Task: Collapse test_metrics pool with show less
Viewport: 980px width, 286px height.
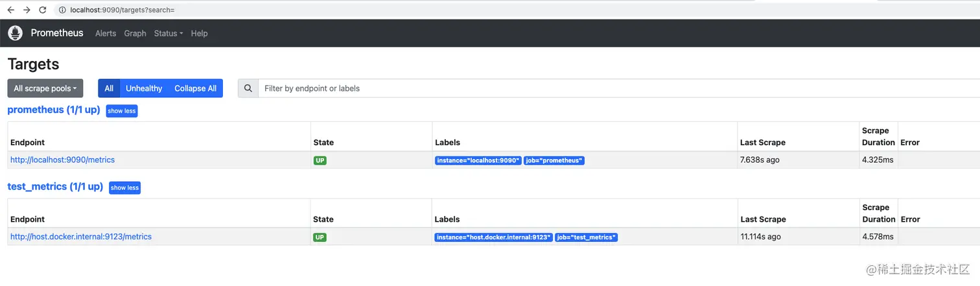Action: point(124,187)
